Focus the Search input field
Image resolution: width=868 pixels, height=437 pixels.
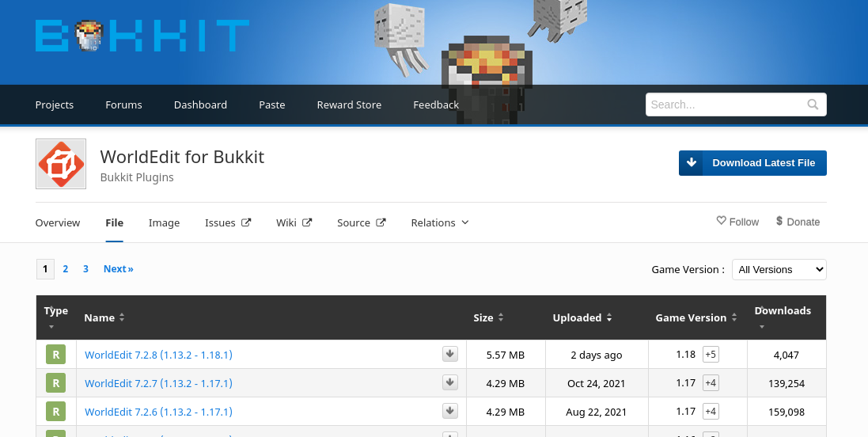(x=736, y=104)
